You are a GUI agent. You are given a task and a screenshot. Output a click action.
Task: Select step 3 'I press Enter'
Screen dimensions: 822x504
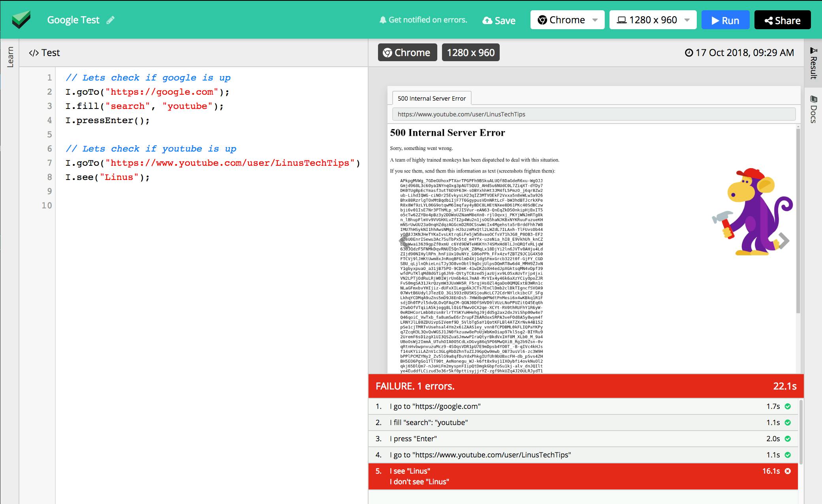(x=583, y=439)
